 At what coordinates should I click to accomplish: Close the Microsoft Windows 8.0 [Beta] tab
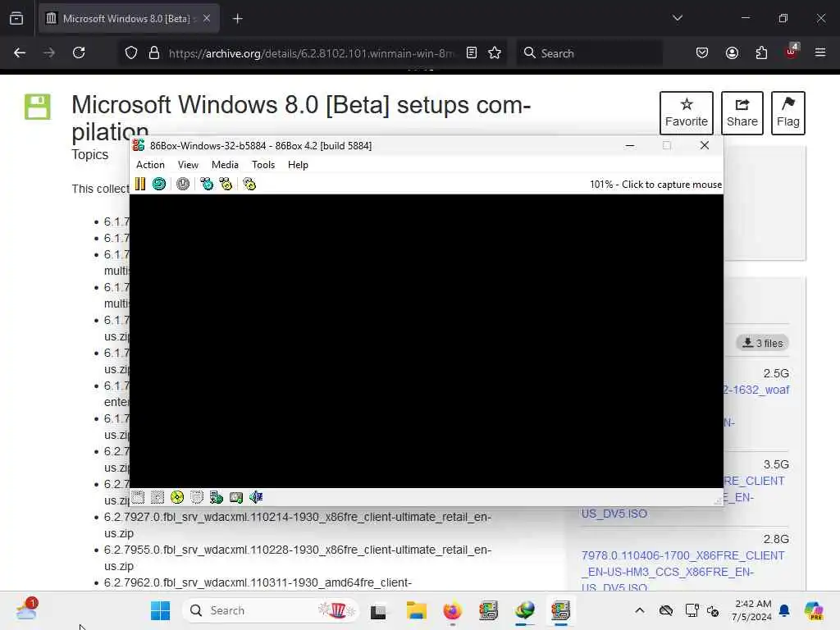[207, 19]
